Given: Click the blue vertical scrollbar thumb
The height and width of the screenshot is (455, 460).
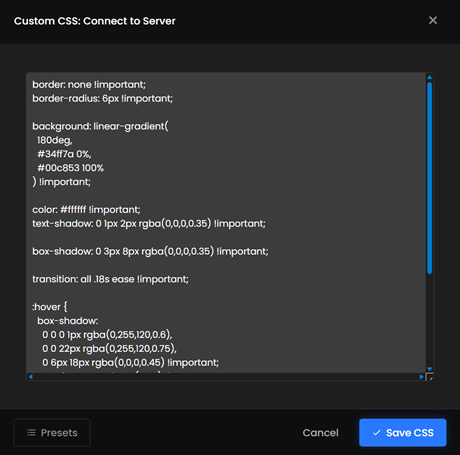Looking at the screenshot, I should click(430, 178).
